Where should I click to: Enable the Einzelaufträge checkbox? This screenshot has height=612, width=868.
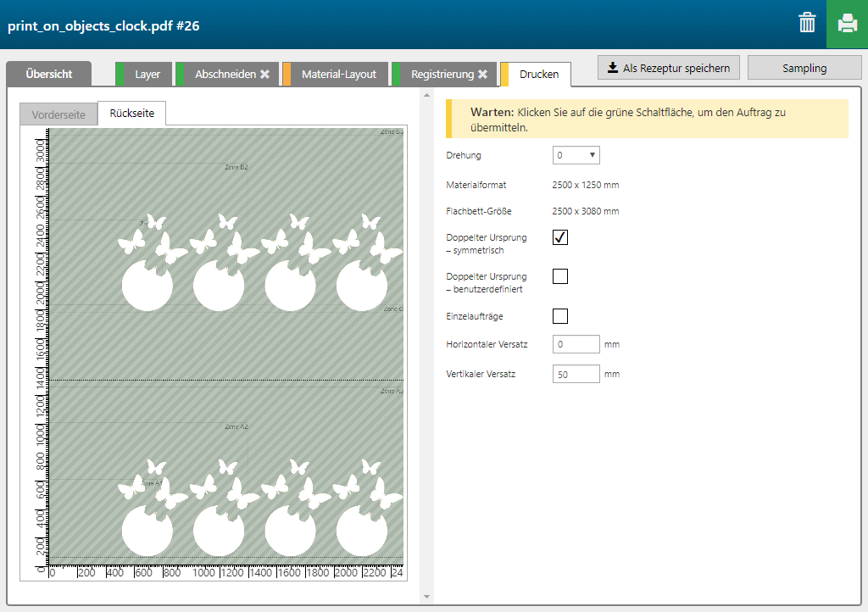559,316
